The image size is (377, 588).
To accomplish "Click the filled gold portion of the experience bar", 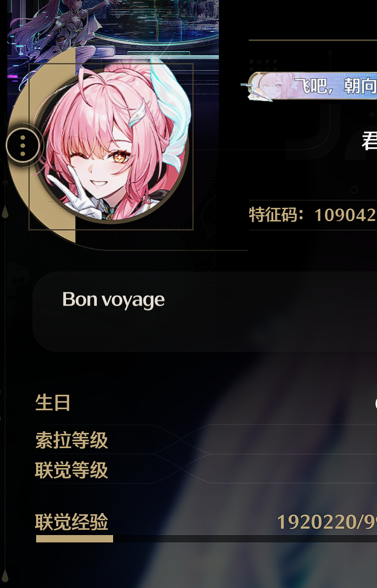I will point(74,539).
